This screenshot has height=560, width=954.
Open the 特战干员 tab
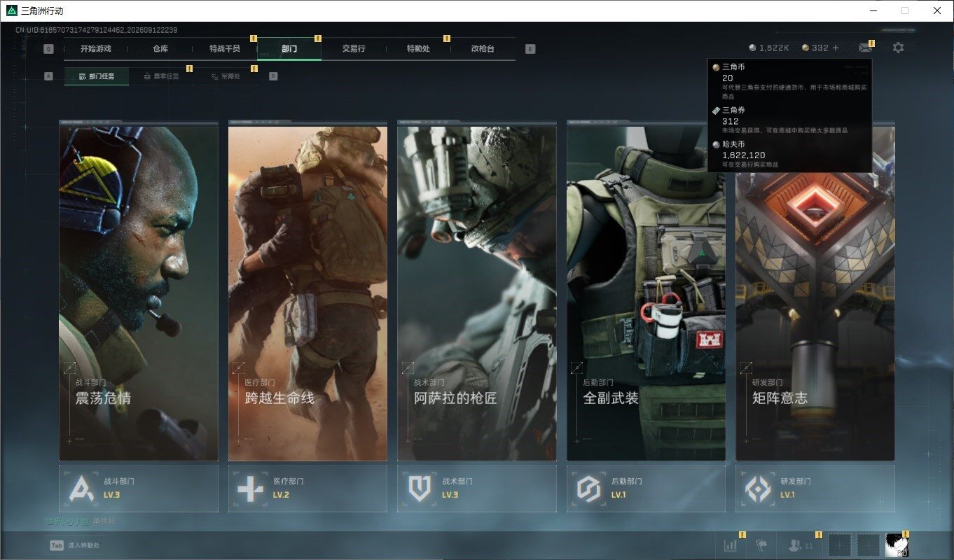coord(225,49)
